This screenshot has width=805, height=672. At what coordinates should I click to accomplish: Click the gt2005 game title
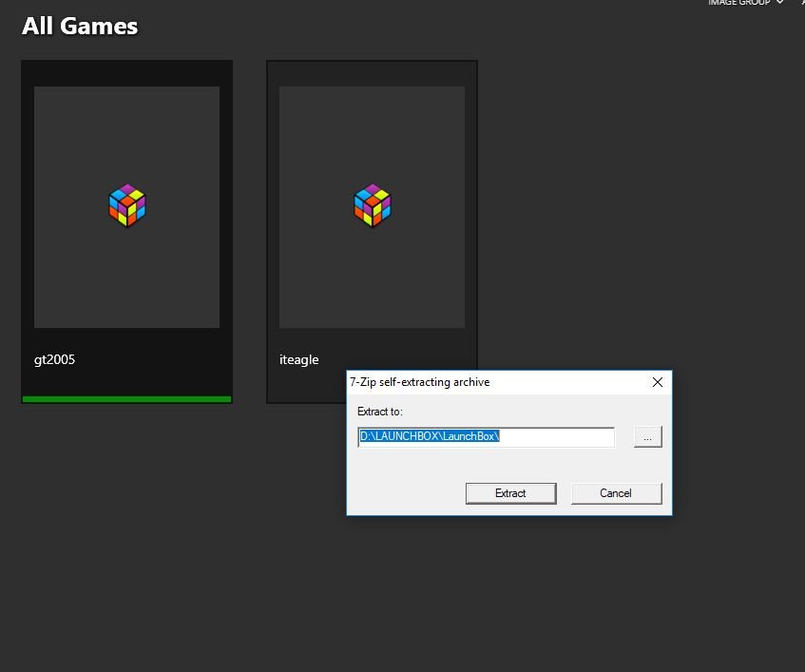pos(54,360)
